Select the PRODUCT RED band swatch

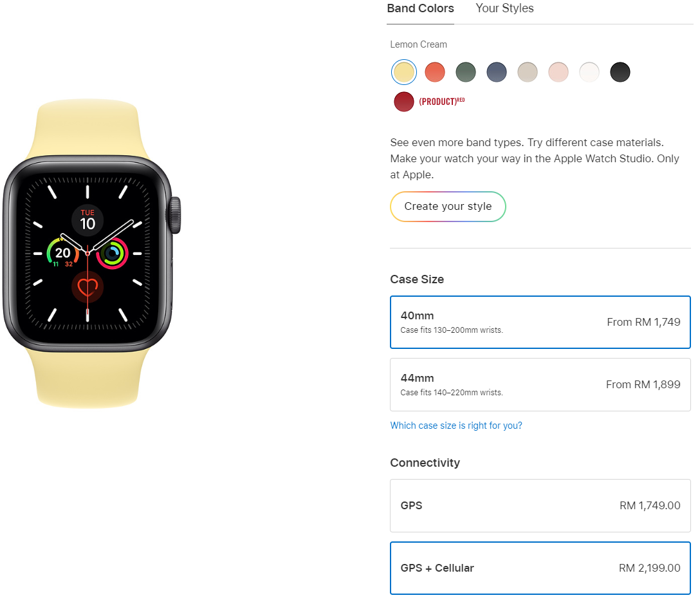tap(403, 102)
